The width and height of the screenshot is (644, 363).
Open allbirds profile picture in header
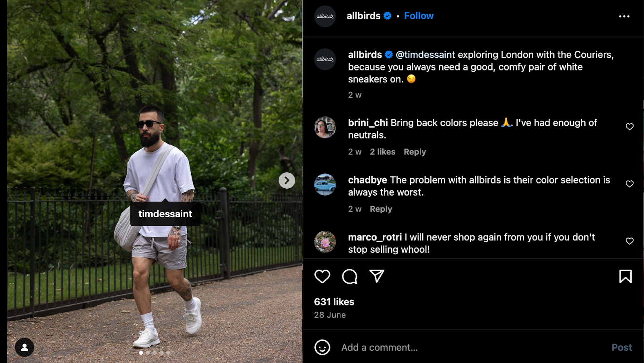click(325, 16)
